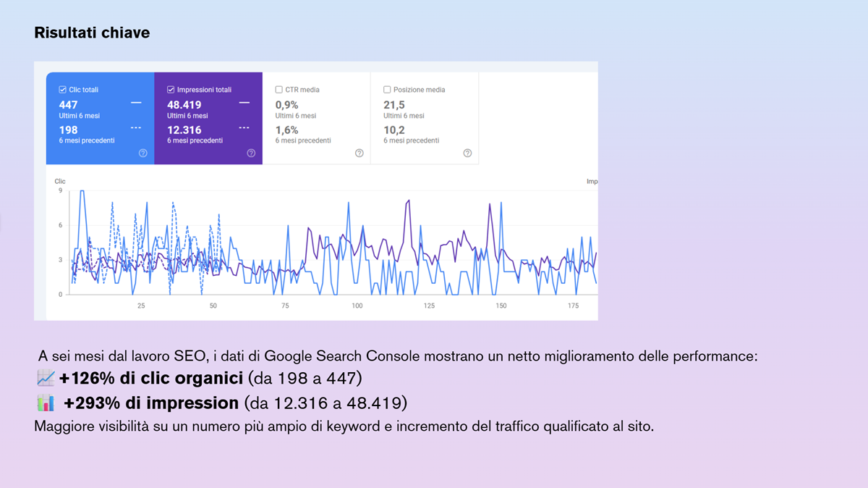Viewport: 868px width, 488px height.
Task: Click solid line indicator beside 447
Action: click(x=136, y=104)
